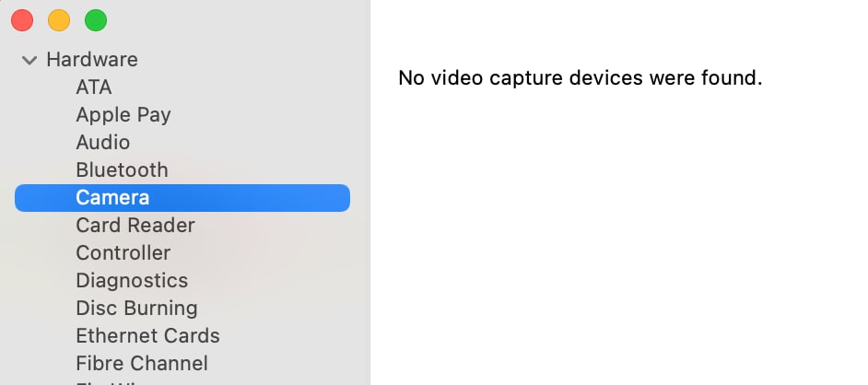Screen dimensions: 868x385
Task: Show Audio hardware information
Action: pyautogui.click(x=103, y=143)
